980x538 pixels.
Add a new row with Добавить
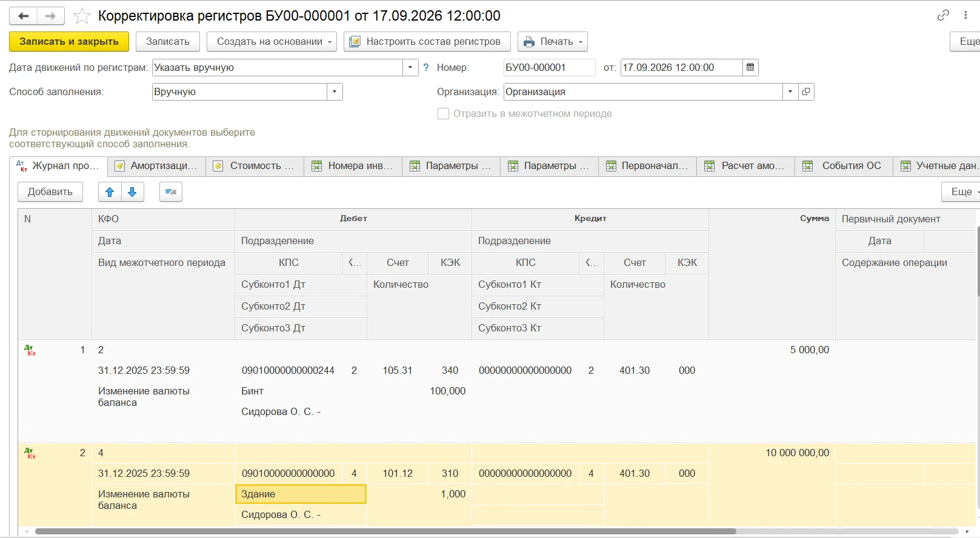[x=50, y=192]
